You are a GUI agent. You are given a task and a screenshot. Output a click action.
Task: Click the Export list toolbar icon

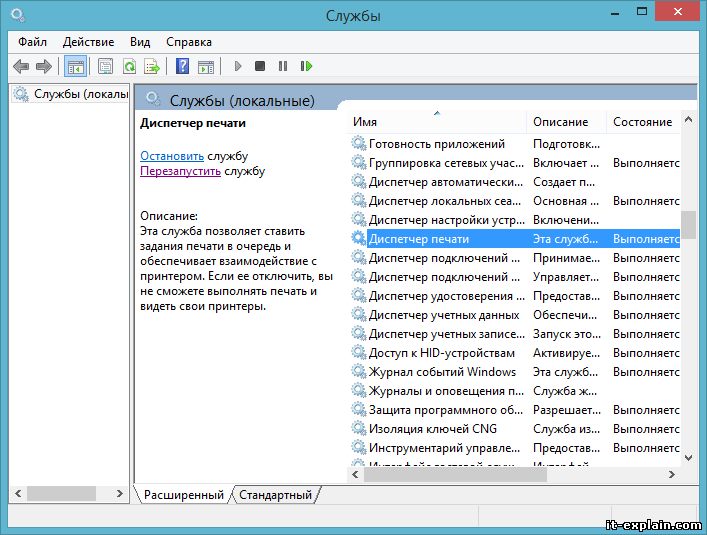point(152,67)
